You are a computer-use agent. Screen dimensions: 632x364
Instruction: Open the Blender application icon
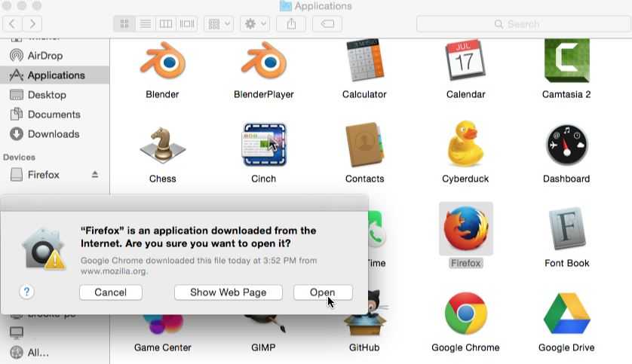click(162, 61)
